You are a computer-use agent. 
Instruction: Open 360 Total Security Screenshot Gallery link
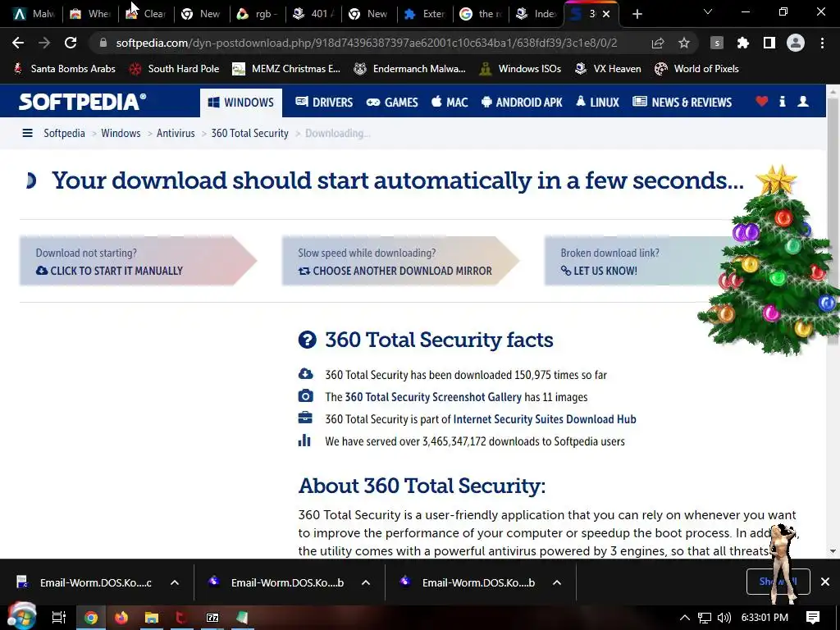[x=433, y=397]
